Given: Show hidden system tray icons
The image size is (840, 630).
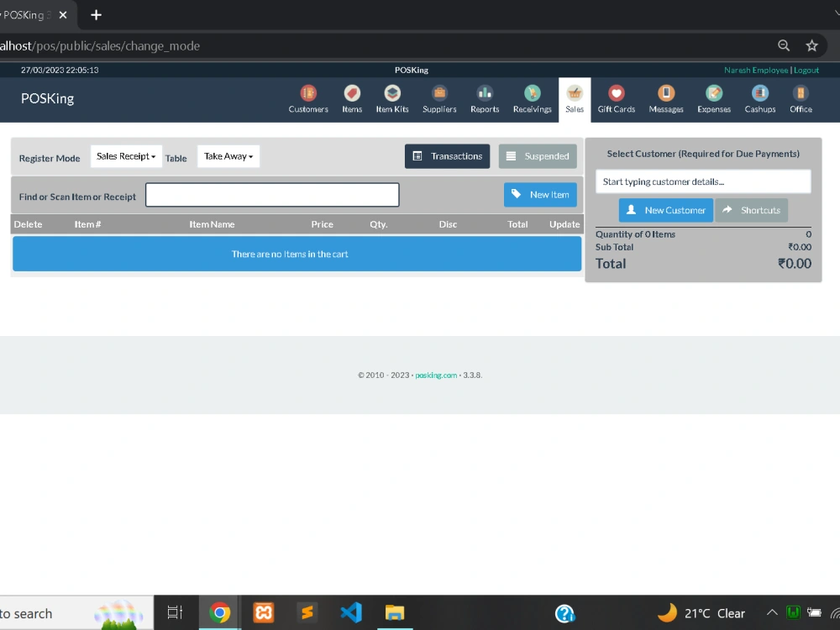Looking at the screenshot, I should point(771,612).
